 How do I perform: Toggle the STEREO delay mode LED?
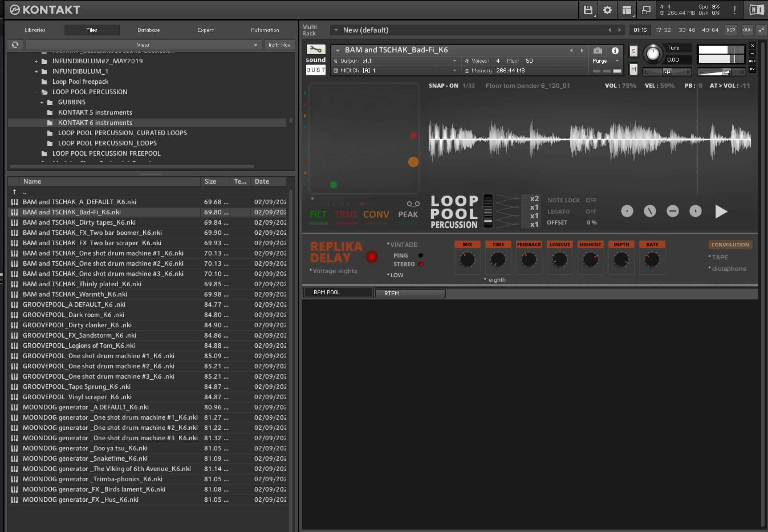click(x=421, y=264)
